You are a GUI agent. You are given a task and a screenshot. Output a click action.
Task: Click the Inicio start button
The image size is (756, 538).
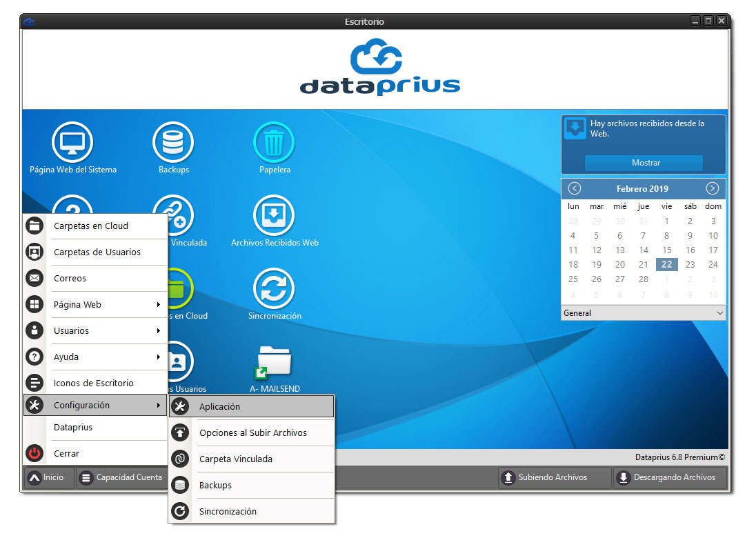point(49,477)
